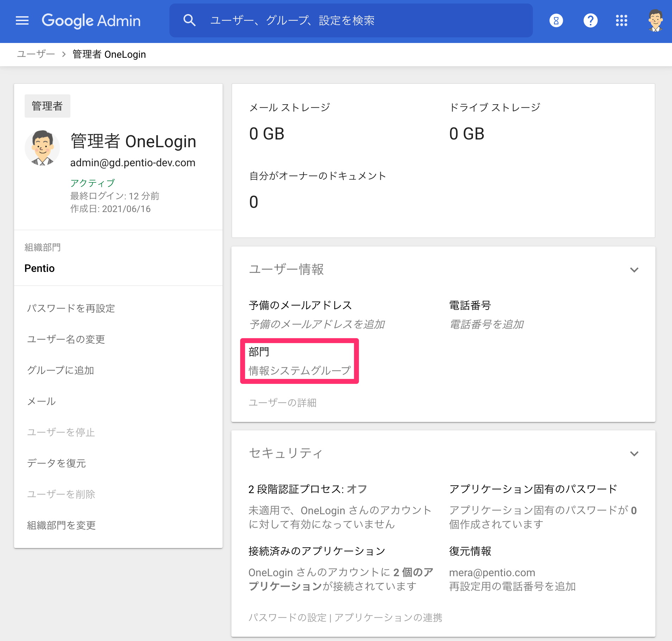Viewport: 672px width, 641px height.
Task: Click ドライブ ストレージ usage label
Action: pos(494,107)
